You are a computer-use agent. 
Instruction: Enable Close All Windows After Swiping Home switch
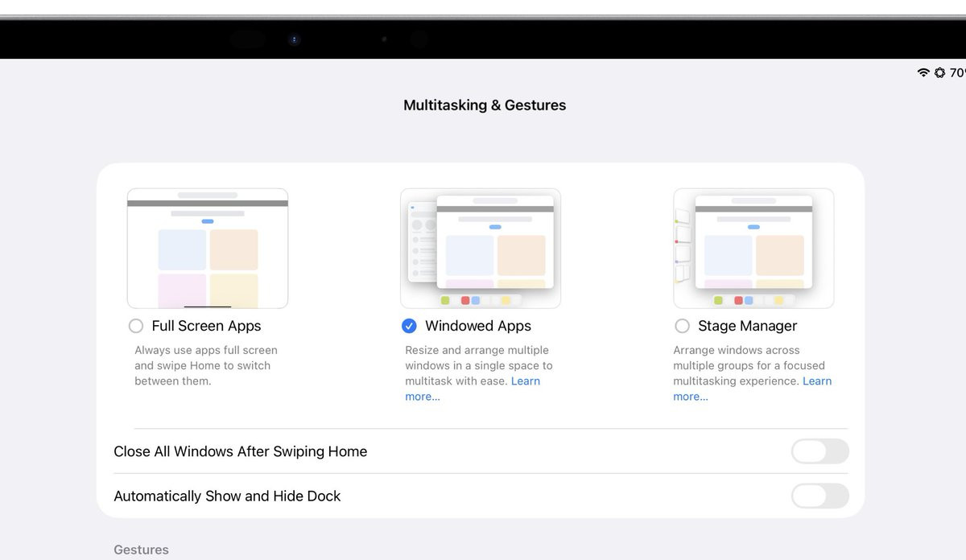point(819,451)
